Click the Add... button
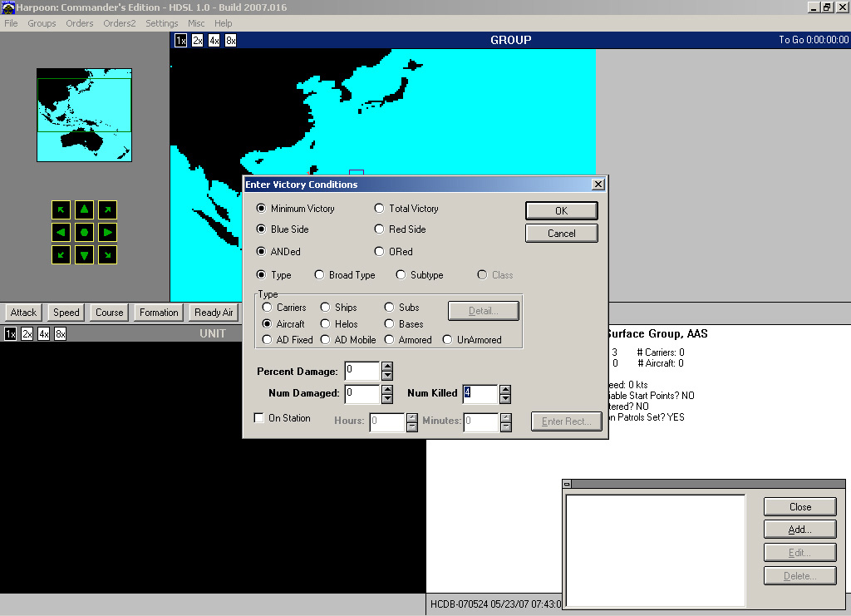851x616 pixels. [799, 530]
